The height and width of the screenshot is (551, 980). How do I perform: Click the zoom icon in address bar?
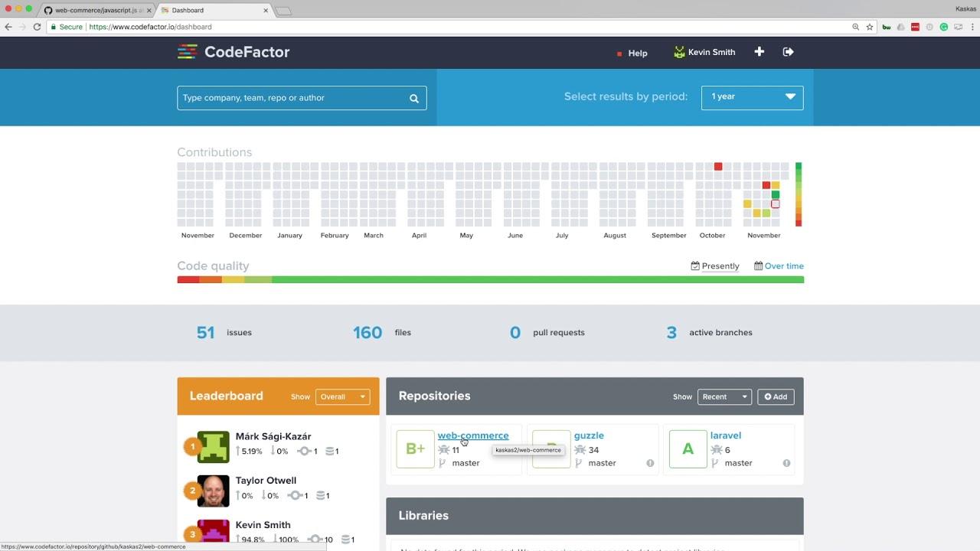click(855, 27)
